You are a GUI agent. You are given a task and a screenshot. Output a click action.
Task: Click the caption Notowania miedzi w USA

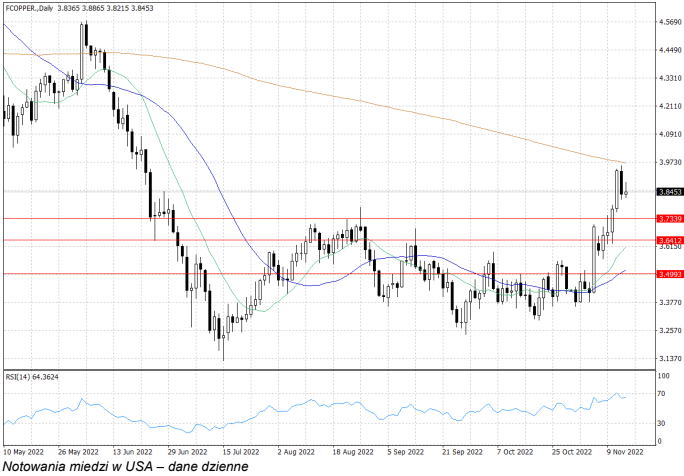click(125, 466)
